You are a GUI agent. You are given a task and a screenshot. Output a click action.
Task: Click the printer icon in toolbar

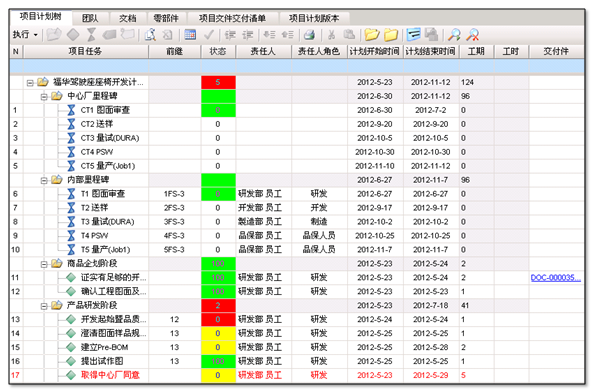(310, 35)
